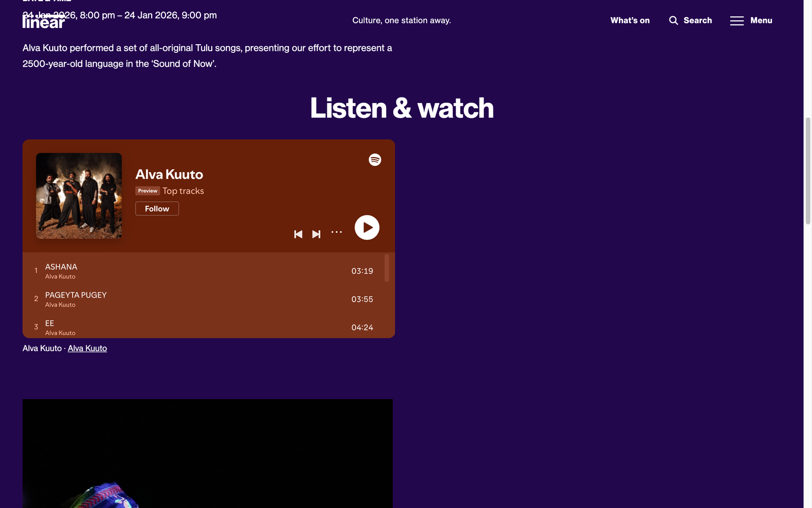
Task: Play track PAGEYTA PUGEY
Action: (x=209, y=299)
